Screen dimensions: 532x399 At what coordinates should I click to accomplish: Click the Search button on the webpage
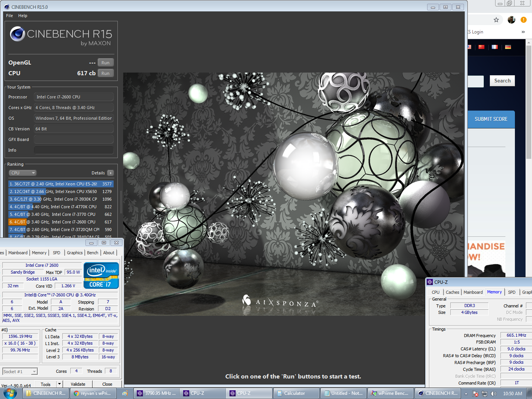(x=502, y=81)
